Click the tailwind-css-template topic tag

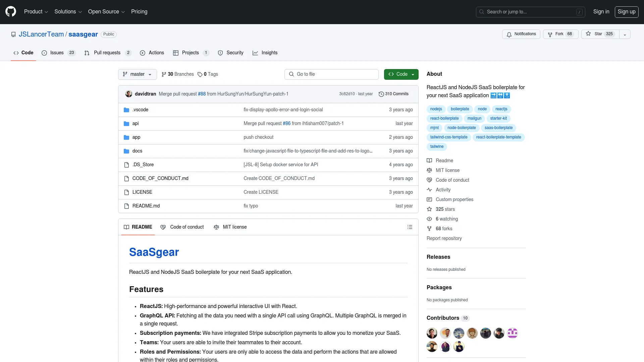tap(449, 137)
